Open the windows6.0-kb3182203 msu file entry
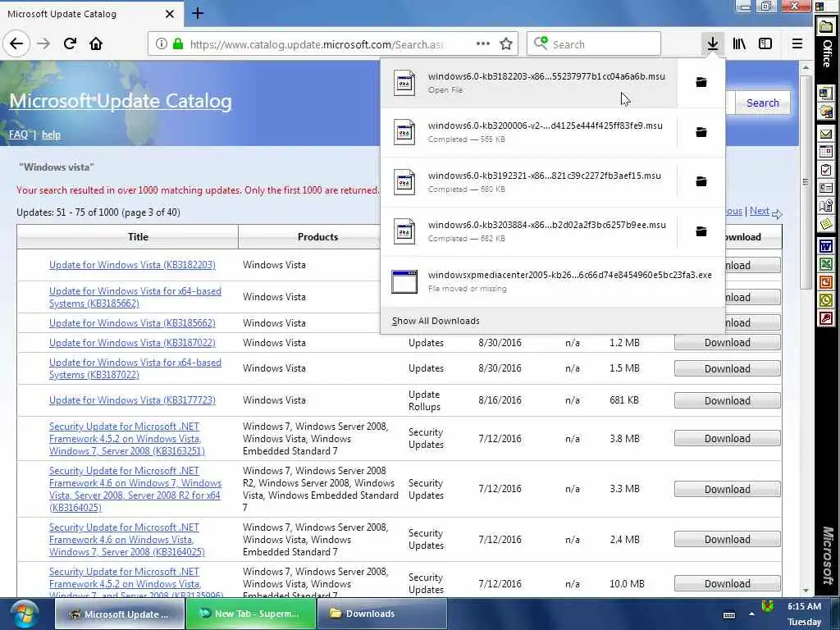The width and height of the screenshot is (840, 630). click(529, 83)
